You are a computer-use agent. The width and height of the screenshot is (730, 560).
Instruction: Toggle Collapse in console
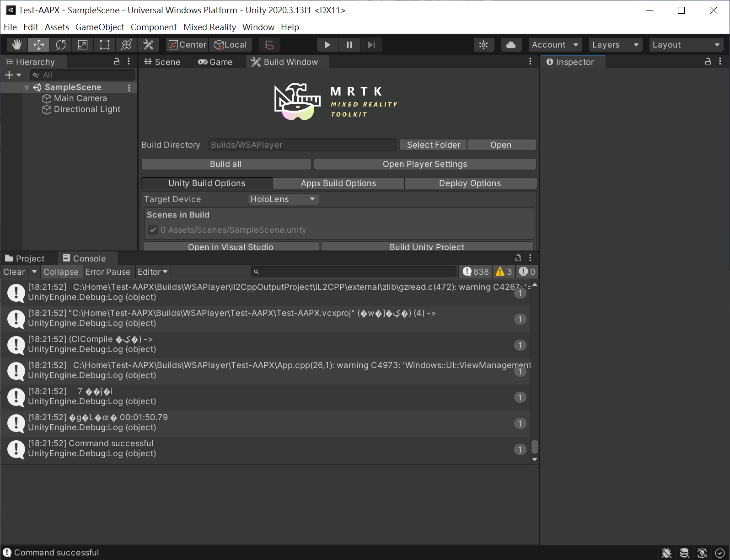click(x=61, y=272)
